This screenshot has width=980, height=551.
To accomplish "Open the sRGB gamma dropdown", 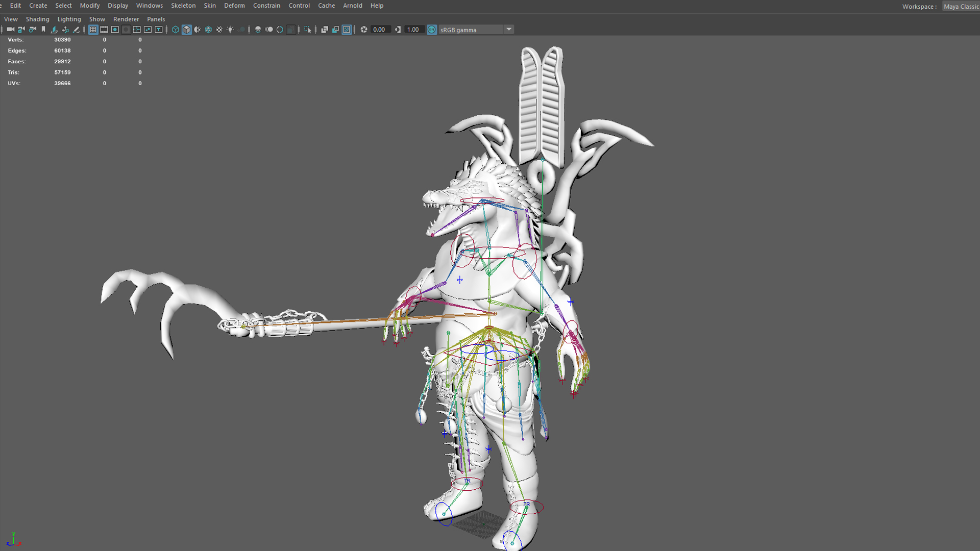I will [509, 30].
